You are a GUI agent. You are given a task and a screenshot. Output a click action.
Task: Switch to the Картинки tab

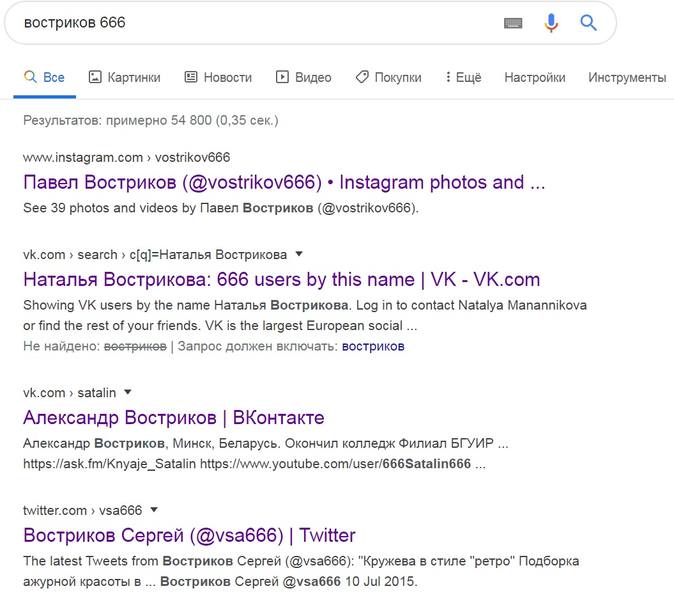124,77
